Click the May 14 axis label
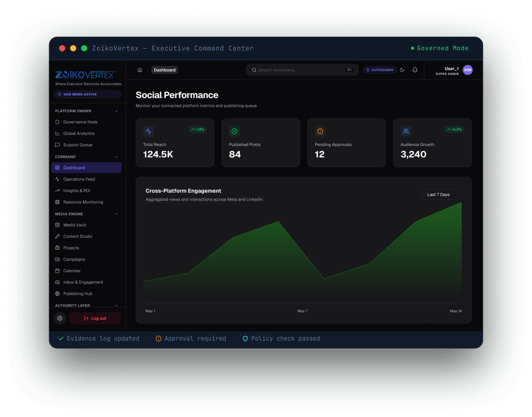This screenshot has height=417, width=532. 455,311
